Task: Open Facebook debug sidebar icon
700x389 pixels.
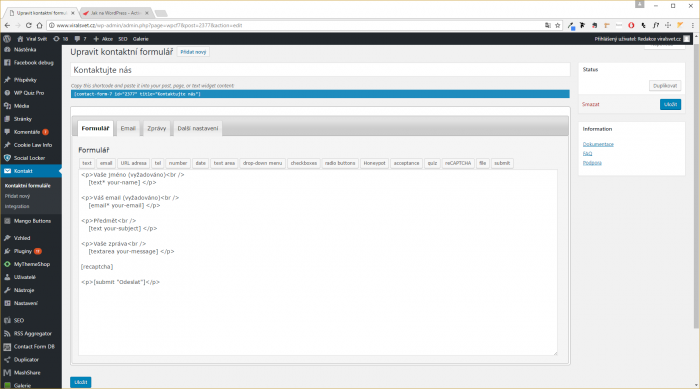Action: click(7, 63)
